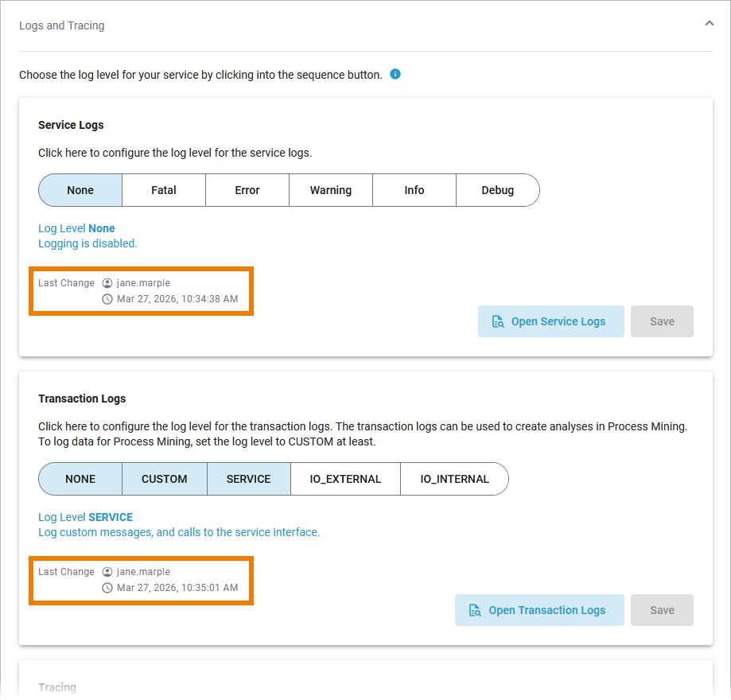Image resolution: width=731 pixels, height=700 pixels.
Task: Set service log level to None
Action: (x=80, y=190)
